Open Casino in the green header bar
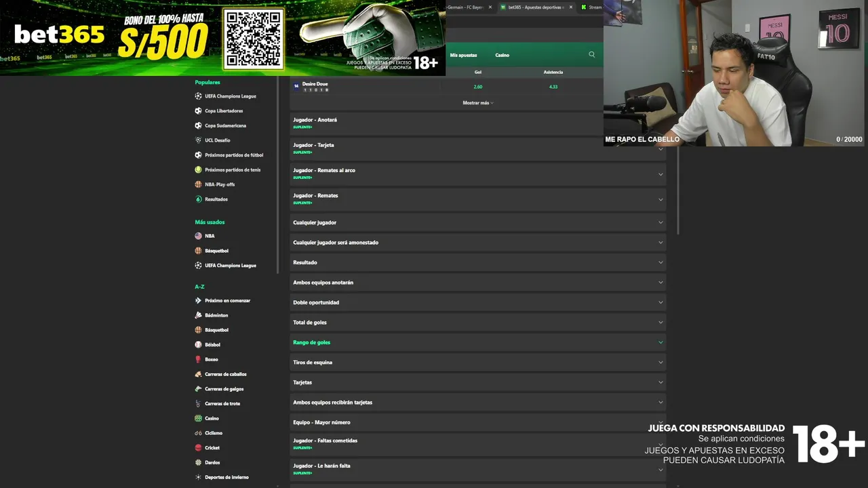 [x=502, y=55]
